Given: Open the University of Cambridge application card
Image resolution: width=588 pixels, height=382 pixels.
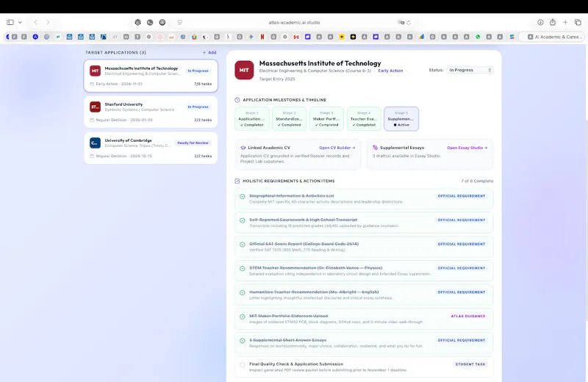Looking at the screenshot, I should (x=151, y=148).
